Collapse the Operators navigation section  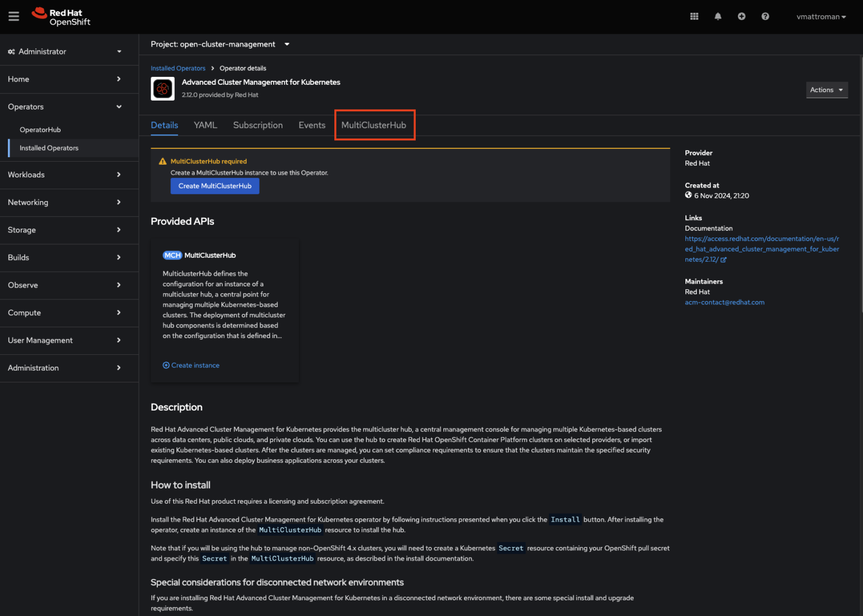[x=65, y=107]
